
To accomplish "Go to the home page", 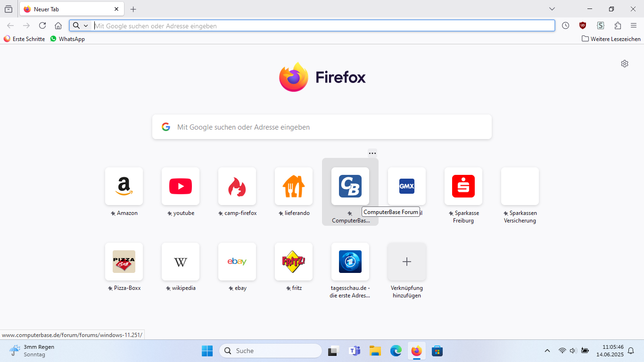I will pyautogui.click(x=58, y=25).
